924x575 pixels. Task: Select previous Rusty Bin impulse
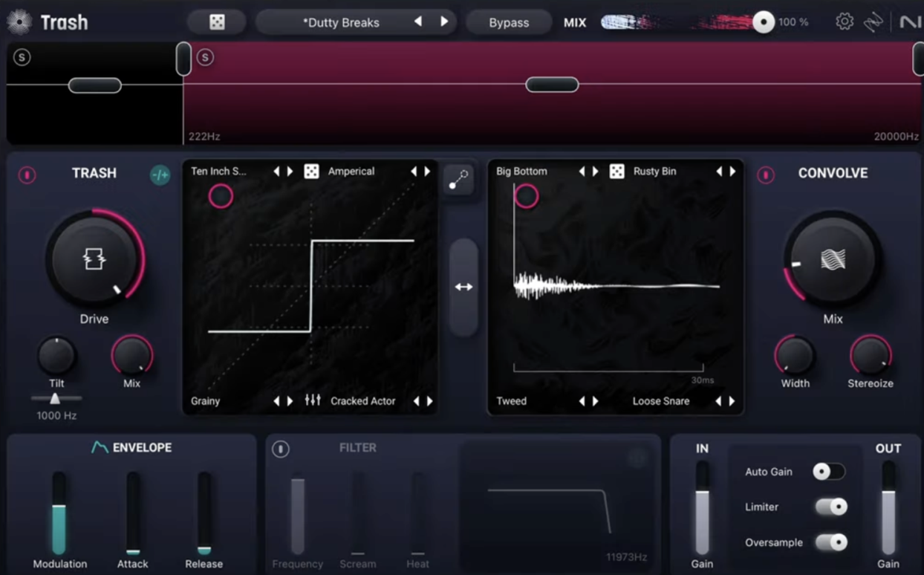719,172
